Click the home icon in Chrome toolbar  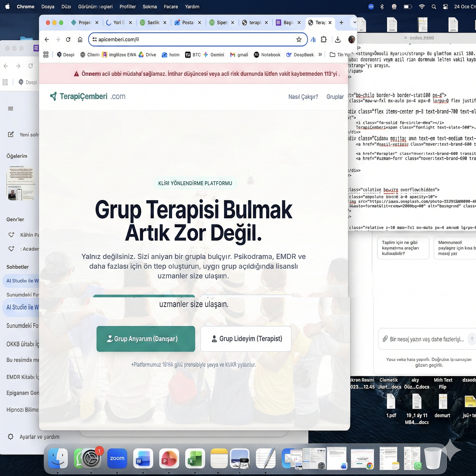(x=80, y=40)
